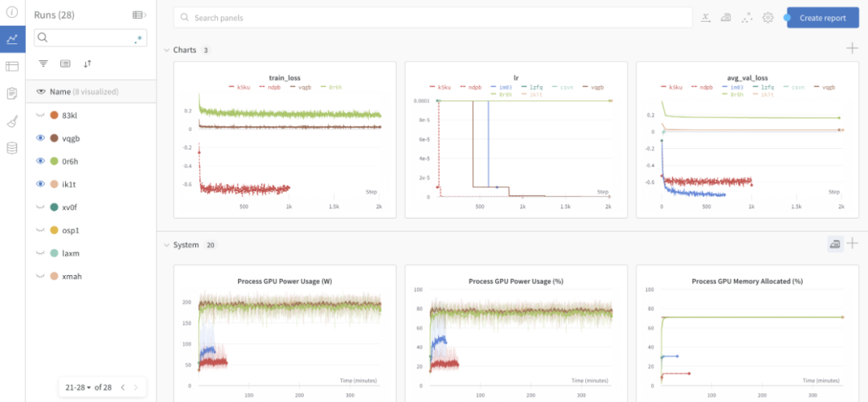Collapse the System section
Image resolution: width=868 pixels, height=402 pixels.
point(166,244)
